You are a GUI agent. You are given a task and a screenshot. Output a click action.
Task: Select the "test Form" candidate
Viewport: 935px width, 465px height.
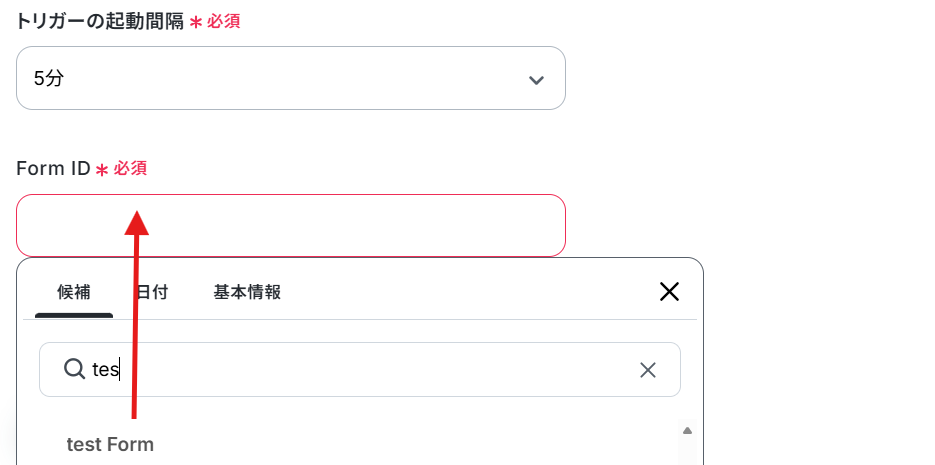pyautogui.click(x=110, y=445)
